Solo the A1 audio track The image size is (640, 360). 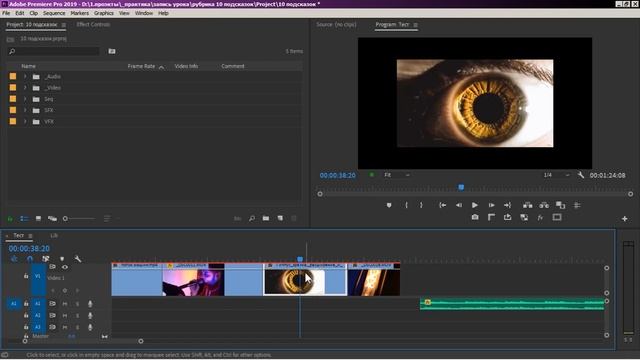78,304
